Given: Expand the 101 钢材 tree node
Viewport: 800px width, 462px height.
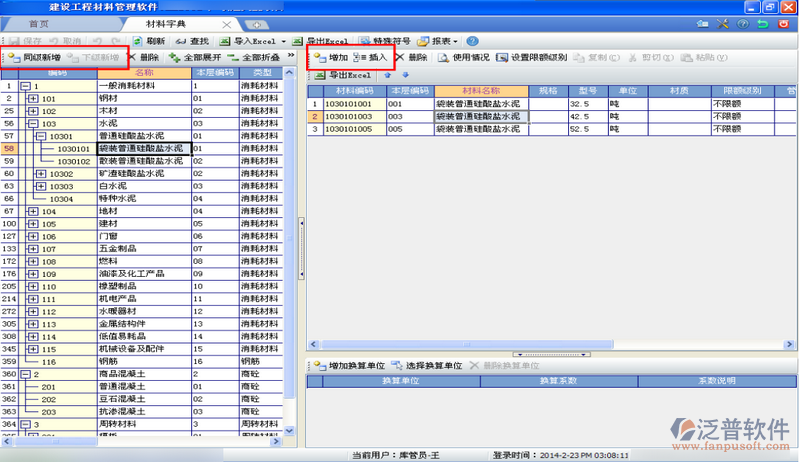Looking at the screenshot, I should (33, 100).
